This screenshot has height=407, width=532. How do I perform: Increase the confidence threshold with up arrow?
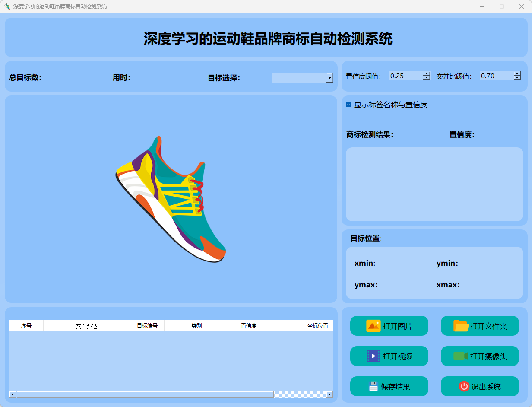coord(427,73)
